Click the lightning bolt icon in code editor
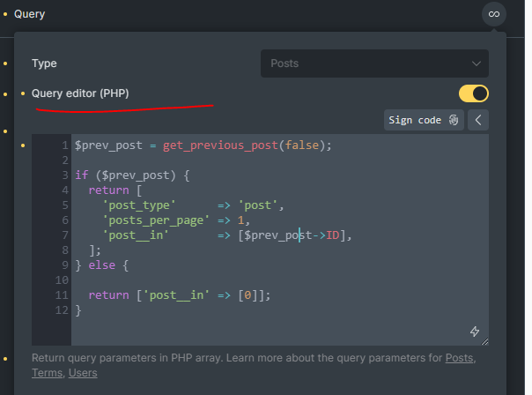 475,332
